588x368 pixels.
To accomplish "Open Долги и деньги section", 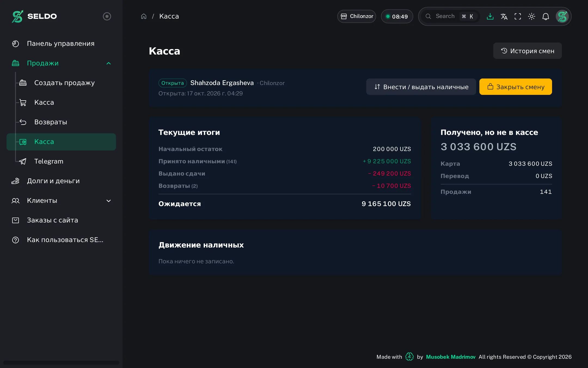I will tap(61, 181).
